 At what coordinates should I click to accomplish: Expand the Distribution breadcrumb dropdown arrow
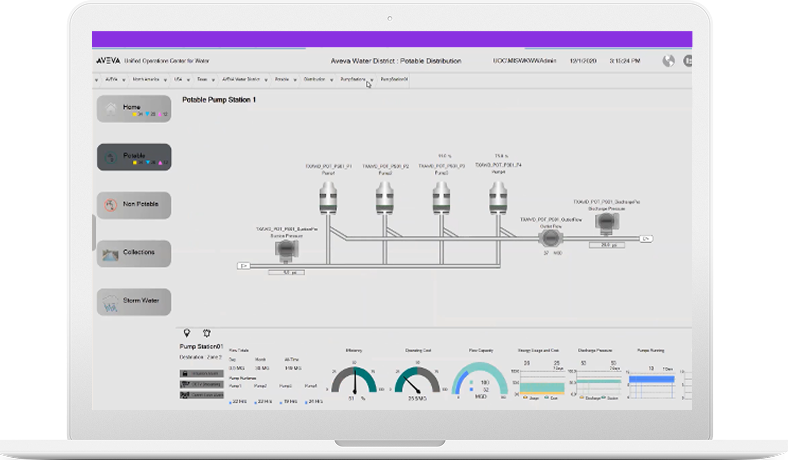click(x=331, y=80)
